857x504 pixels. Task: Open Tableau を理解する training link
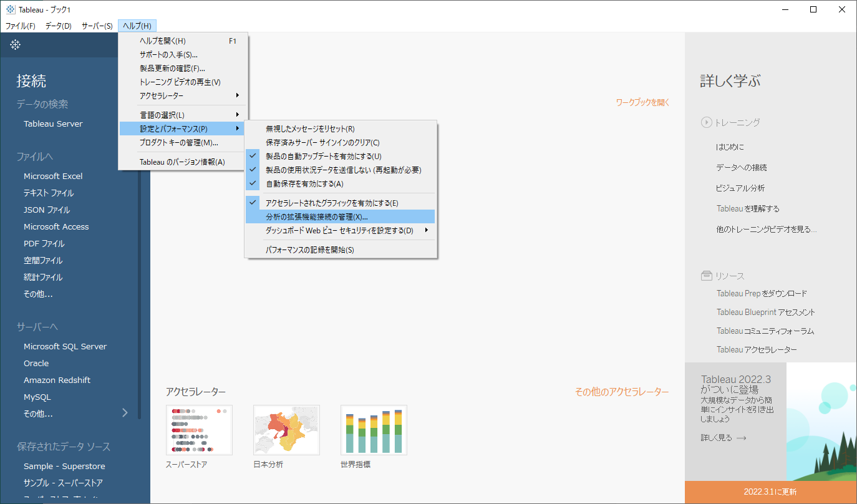pos(748,208)
